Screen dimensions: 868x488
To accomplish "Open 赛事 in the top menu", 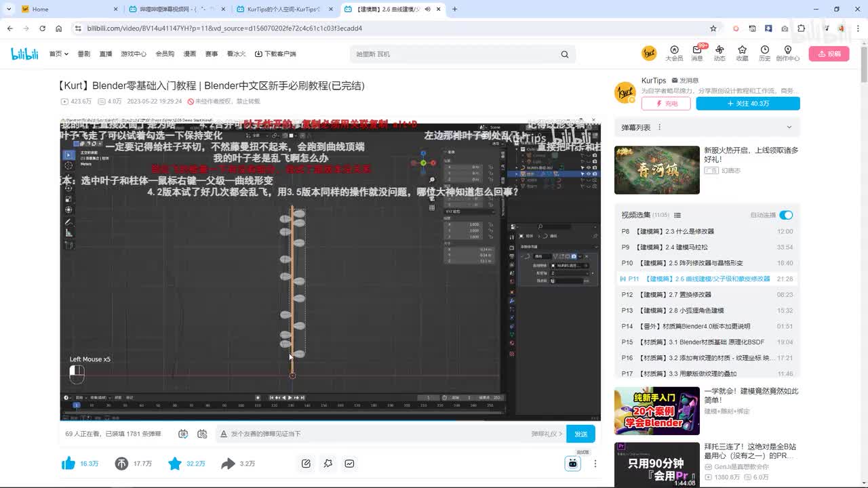I will [x=212, y=54].
